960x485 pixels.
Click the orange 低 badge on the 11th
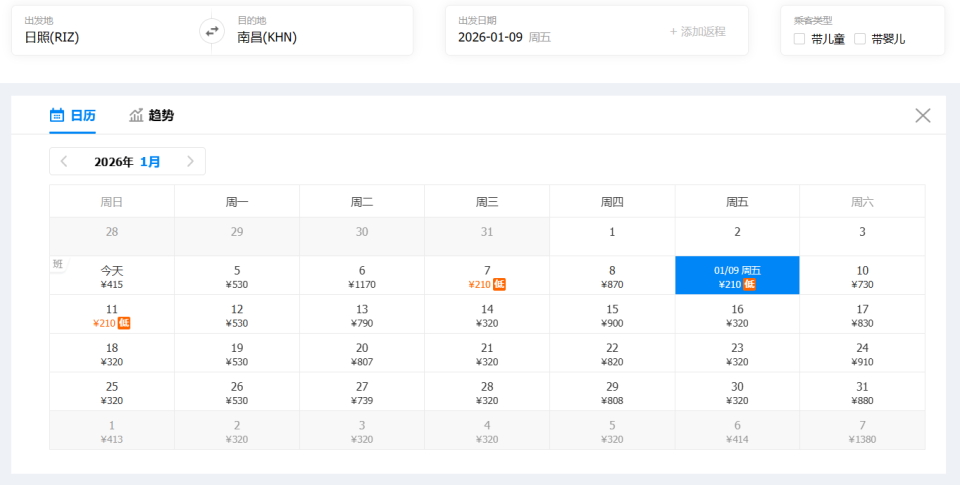tap(124, 323)
